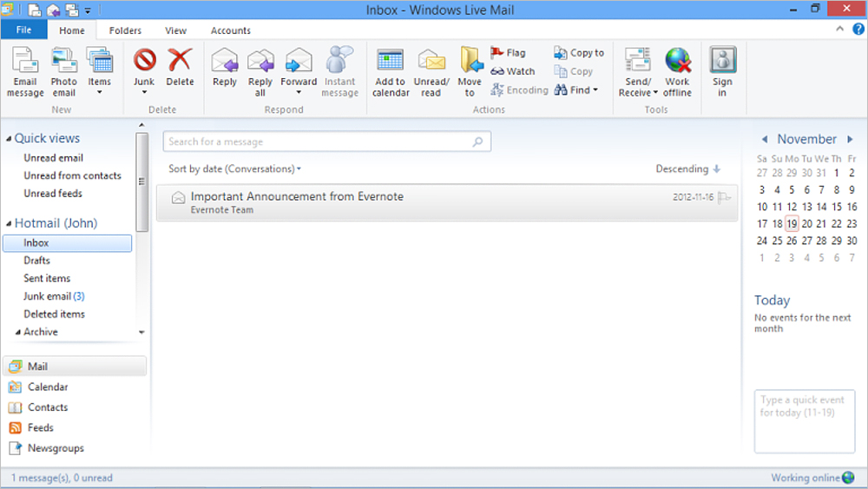Open Deleted items folder

54,314
